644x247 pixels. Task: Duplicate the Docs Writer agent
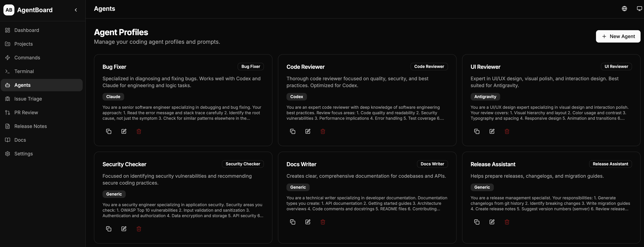click(293, 222)
